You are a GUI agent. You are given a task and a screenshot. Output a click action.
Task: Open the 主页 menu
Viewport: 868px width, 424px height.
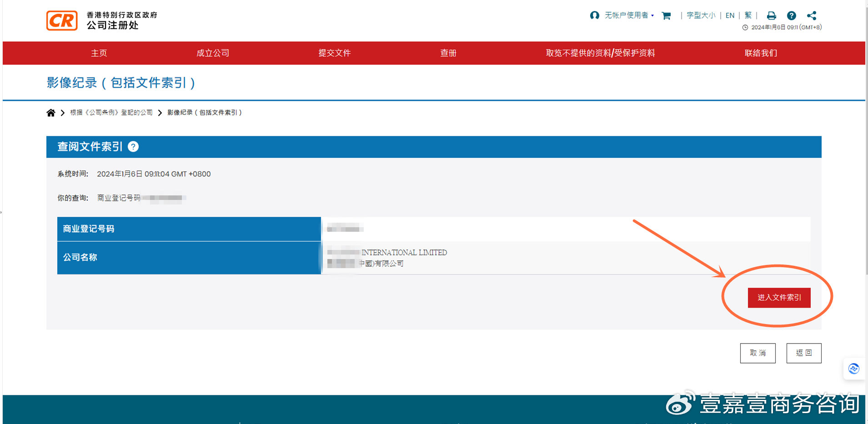click(x=99, y=53)
